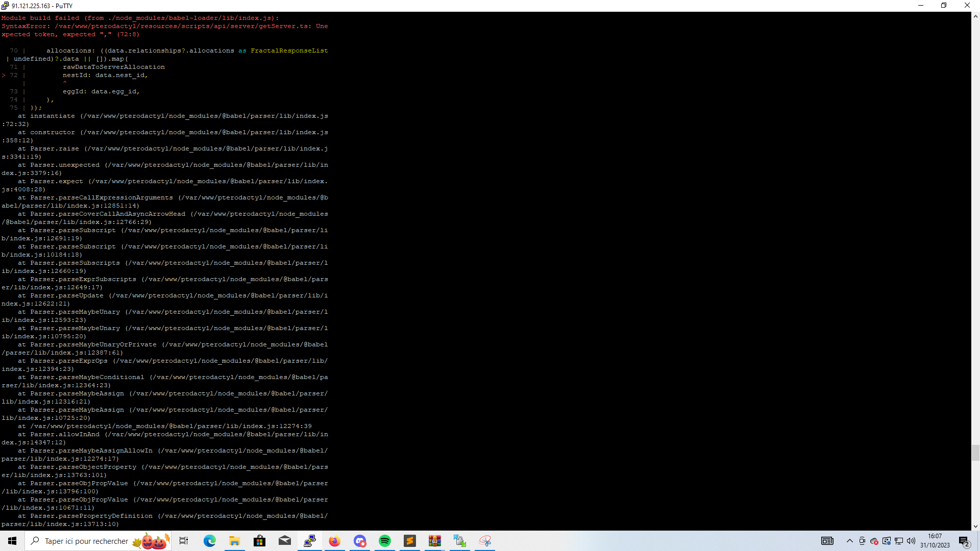Open Task View on the taskbar
980x551 pixels.
184,541
